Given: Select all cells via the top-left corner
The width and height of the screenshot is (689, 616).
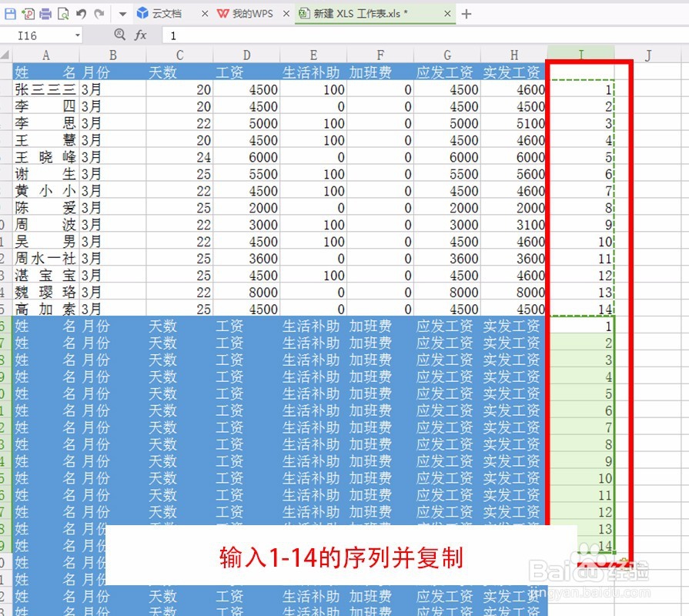Looking at the screenshot, I should (x=5, y=55).
